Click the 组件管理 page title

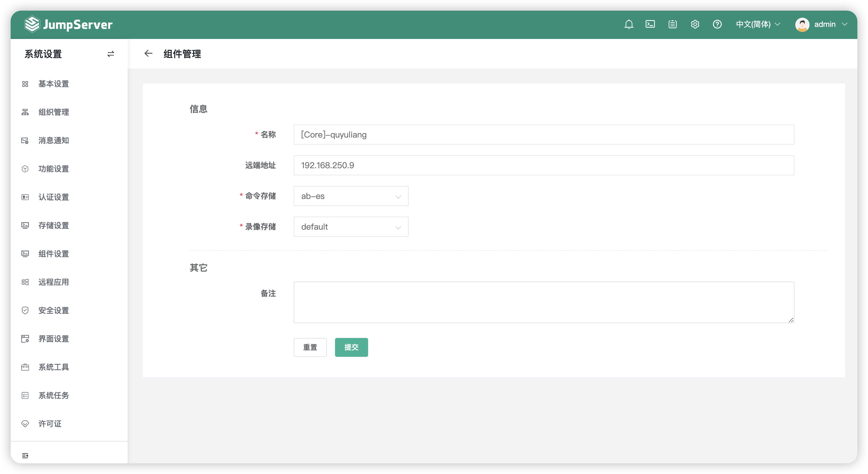(182, 54)
